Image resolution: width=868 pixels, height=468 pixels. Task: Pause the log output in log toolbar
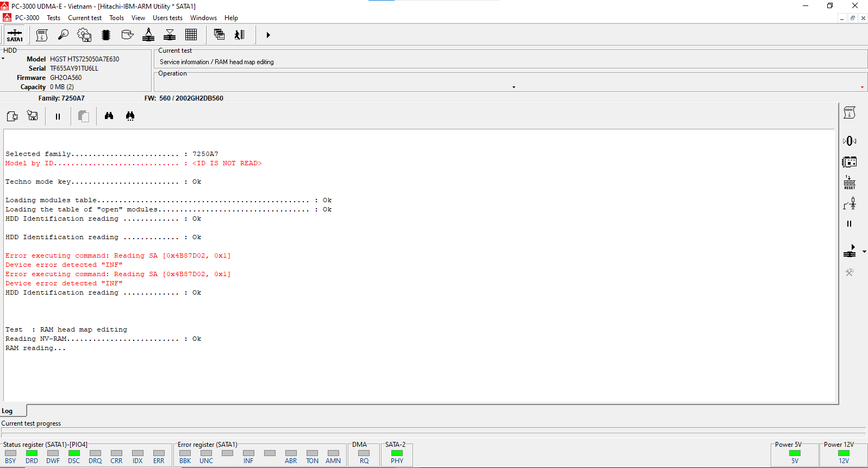(x=58, y=116)
